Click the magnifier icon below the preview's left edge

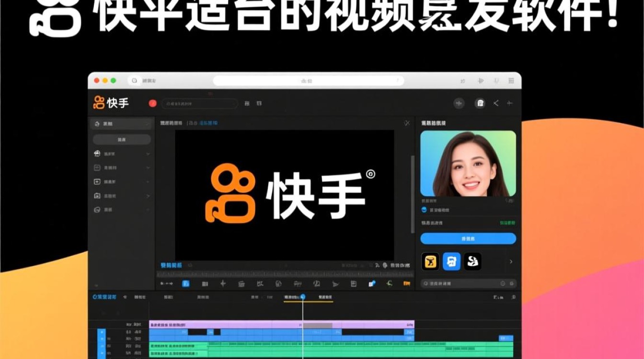[190, 265]
